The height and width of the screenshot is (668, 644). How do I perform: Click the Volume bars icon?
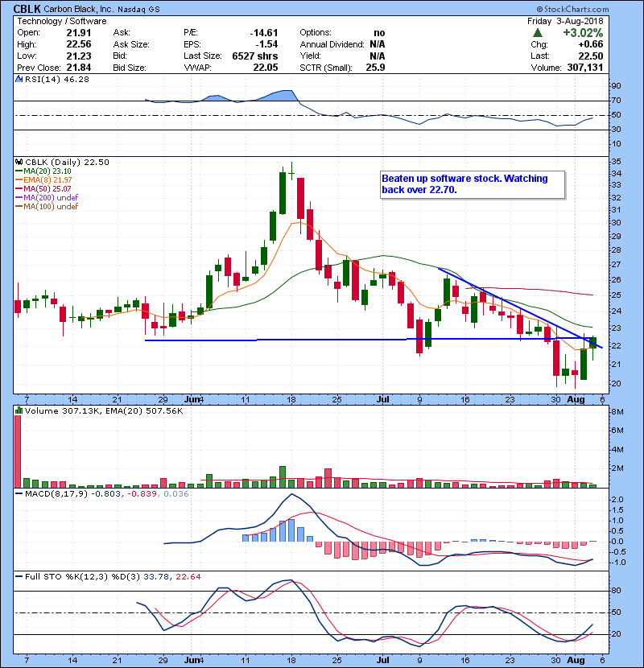pyautogui.click(x=19, y=410)
